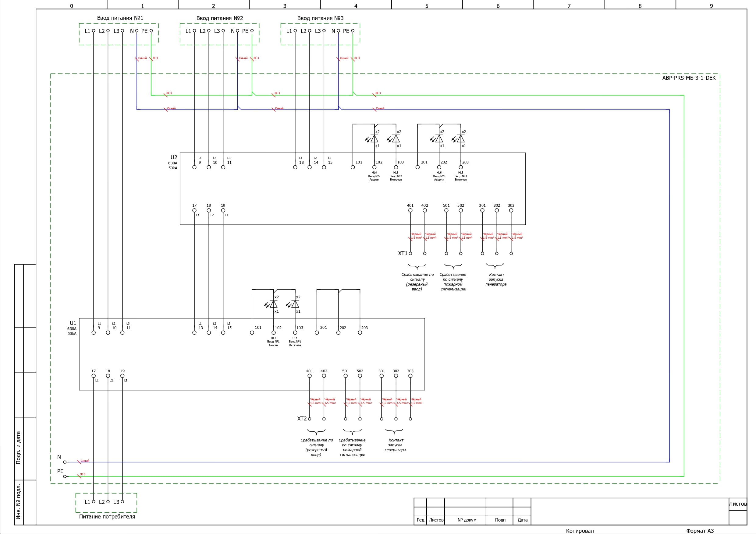The width and height of the screenshot is (756, 534).
Task: Select the PE terminal circle of Ввод питания №1
Action: pos(151,31)
